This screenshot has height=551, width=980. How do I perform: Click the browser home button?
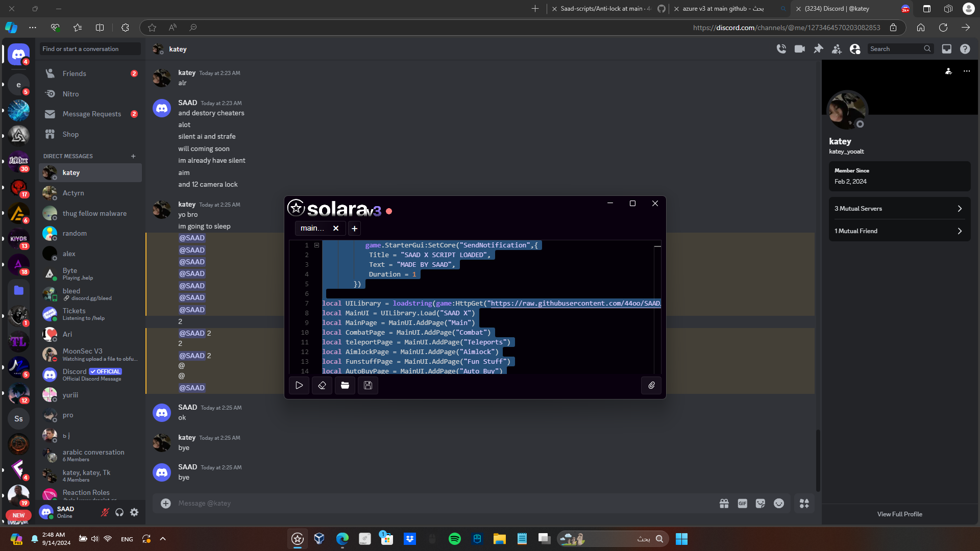pyautogui.click(x=920, y=28)
